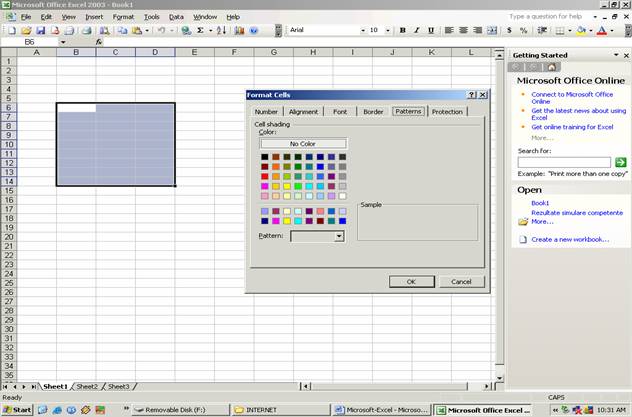Image resolution: width=632 pixels, height=417 pixels.
Task: Click the Insert Function fx icon
Action: [x=99, y=42]
